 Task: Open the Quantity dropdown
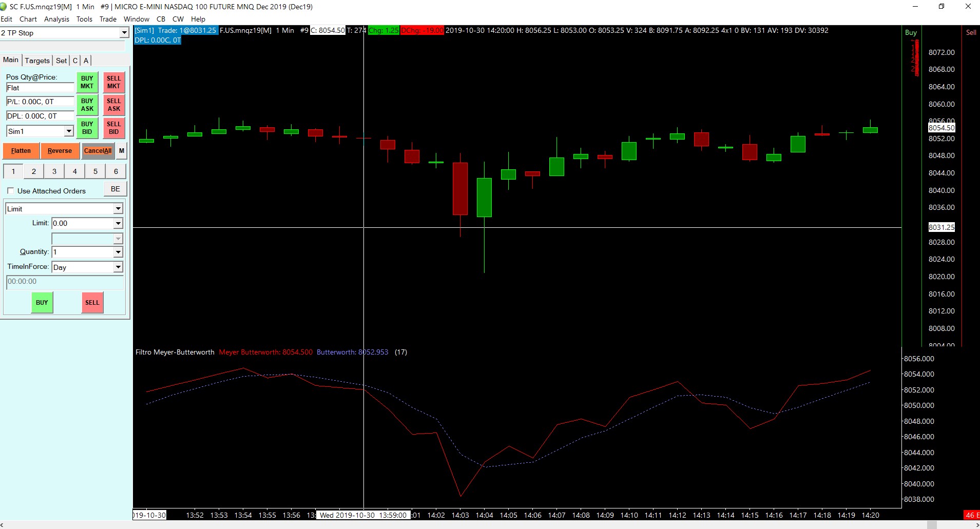pos(118,252)
